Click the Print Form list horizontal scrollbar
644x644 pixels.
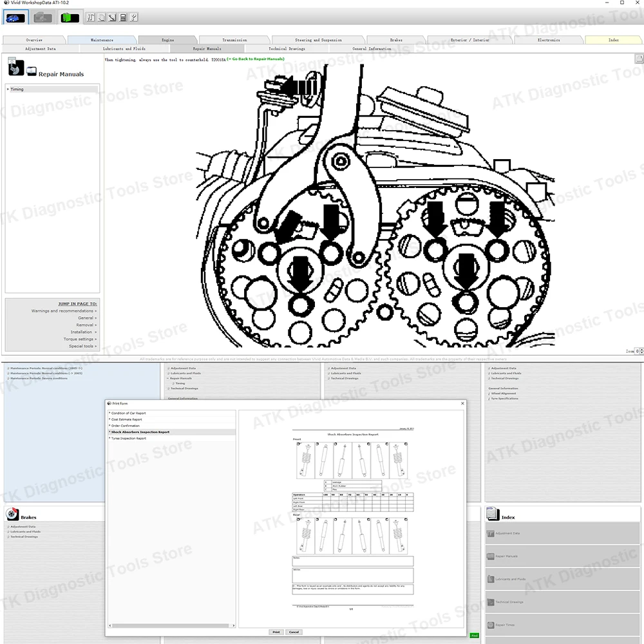click(x=172, y=625)
